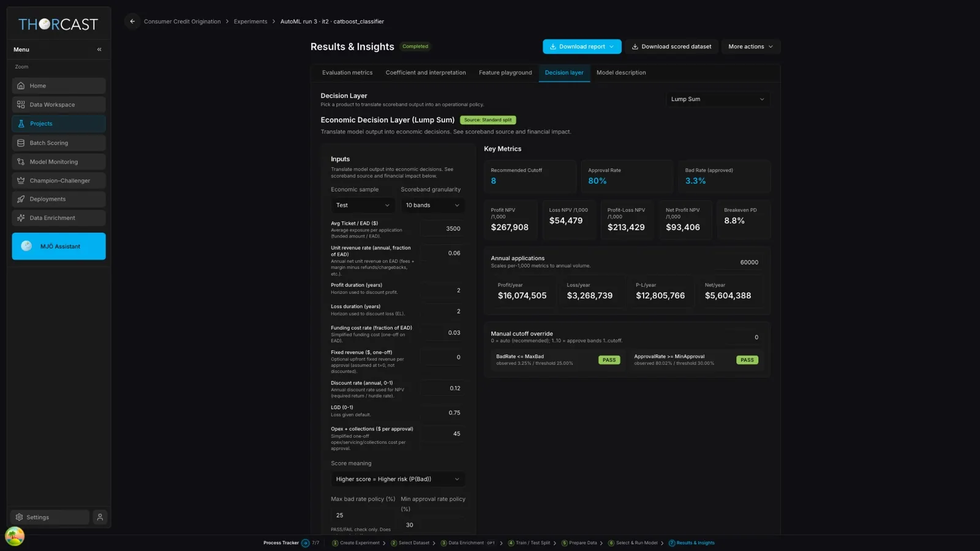Open Batch Scoring from the sidebar

[x=59, y=143]
